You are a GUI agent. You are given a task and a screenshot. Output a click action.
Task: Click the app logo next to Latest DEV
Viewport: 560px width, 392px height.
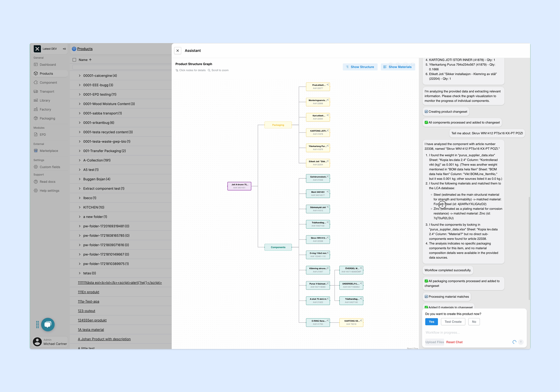tap(37, 49)
